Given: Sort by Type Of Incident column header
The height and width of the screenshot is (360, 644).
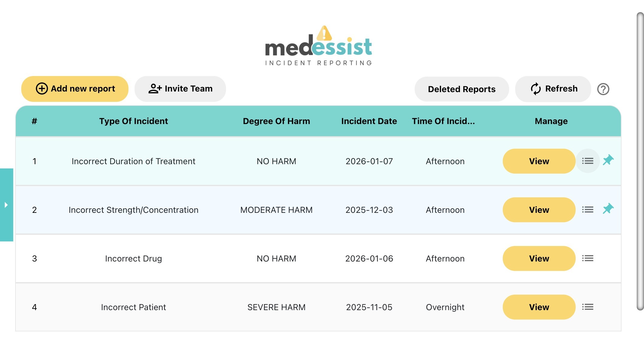Looking at the screenshot, I should coord(133,121).
